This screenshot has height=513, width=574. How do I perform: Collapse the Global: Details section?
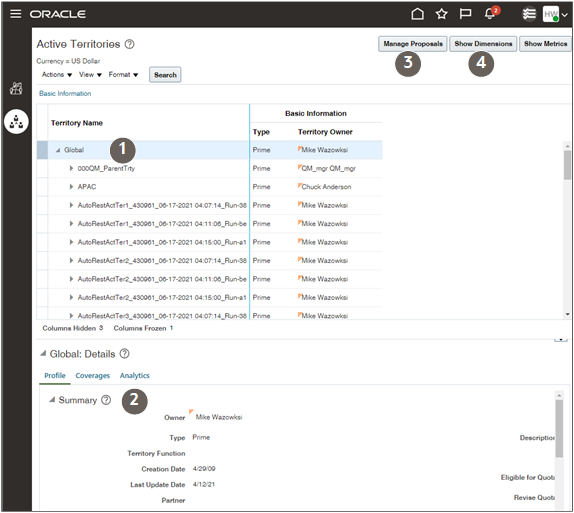(x=43, y=353)
